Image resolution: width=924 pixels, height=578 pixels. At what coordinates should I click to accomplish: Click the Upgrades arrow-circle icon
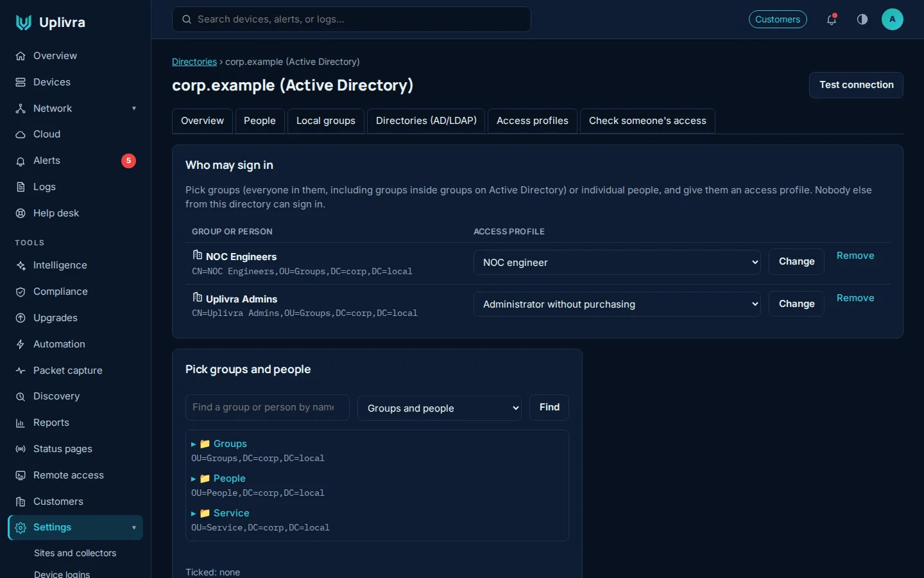pyautogui.click(x=21, y=318)
